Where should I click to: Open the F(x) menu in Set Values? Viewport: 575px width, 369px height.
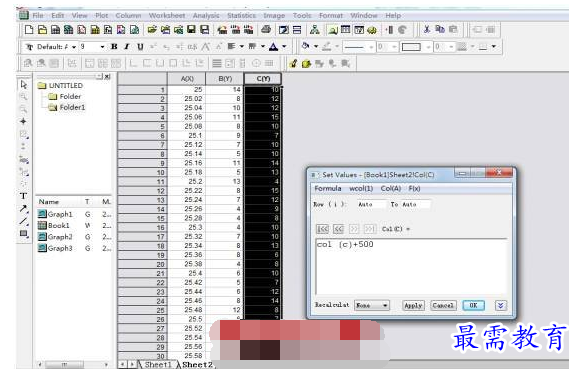click(414, 188)
